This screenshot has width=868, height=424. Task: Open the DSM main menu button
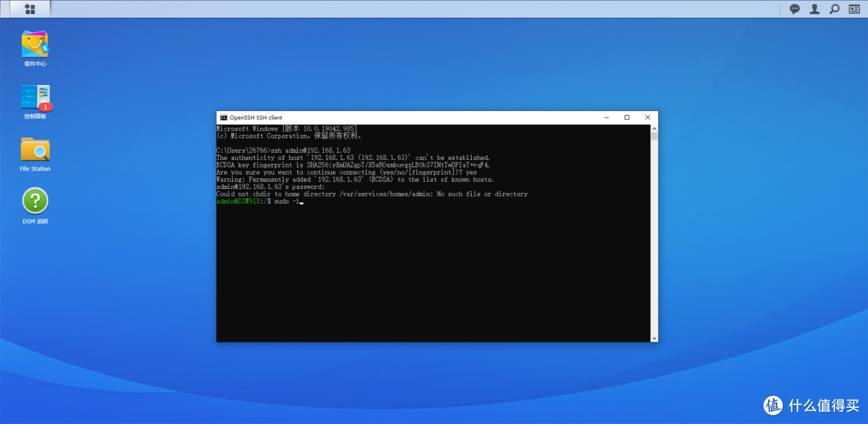pos(30,9)
